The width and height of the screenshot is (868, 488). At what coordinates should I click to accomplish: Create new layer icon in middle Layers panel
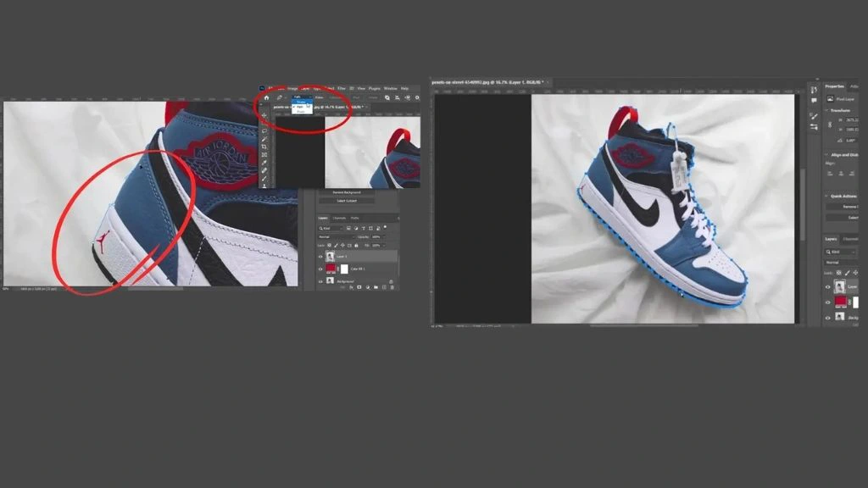pos(384,287)
